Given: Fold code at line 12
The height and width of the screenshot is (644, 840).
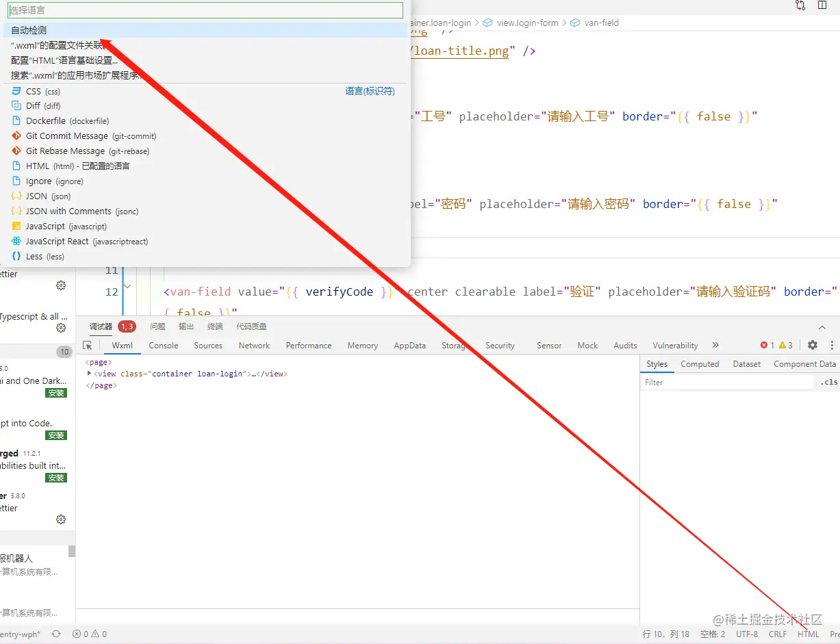Looking at the screenshot, I should coord(127,286).
